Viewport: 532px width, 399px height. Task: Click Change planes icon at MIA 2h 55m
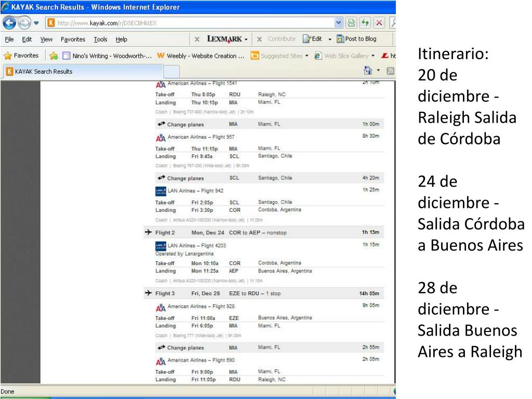161,347
